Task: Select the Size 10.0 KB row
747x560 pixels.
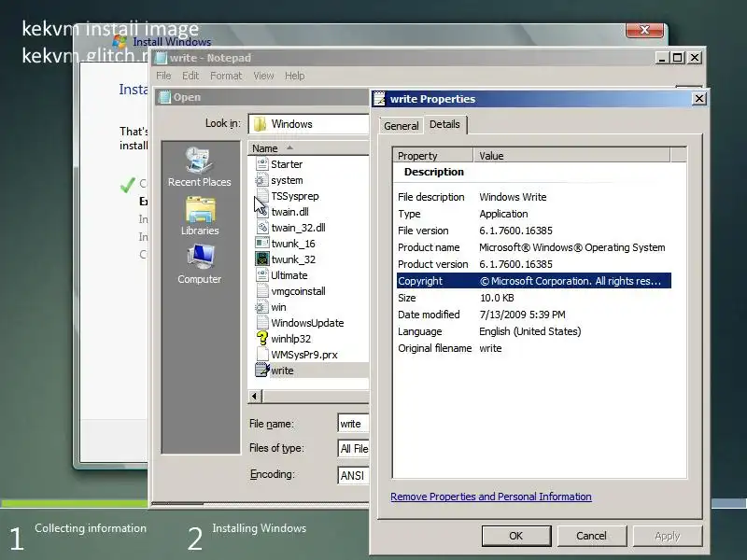Action: [534, 298]
